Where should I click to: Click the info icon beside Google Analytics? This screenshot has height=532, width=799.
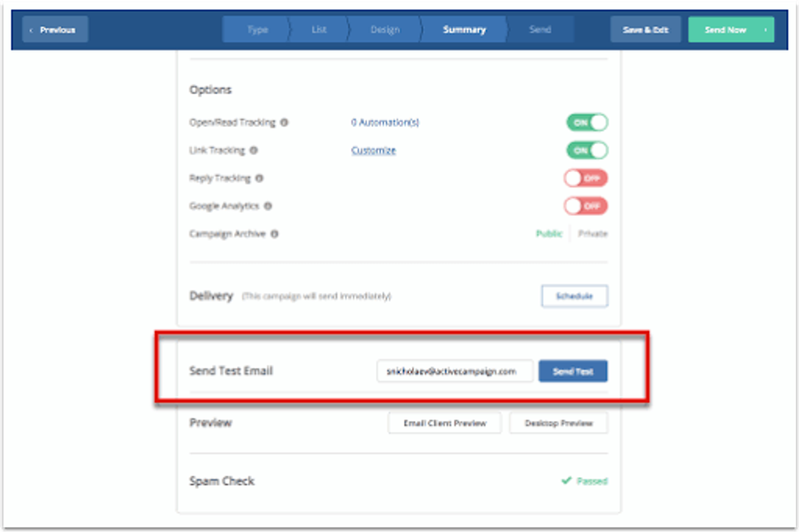pyautogui.click(x=268, y=206)
